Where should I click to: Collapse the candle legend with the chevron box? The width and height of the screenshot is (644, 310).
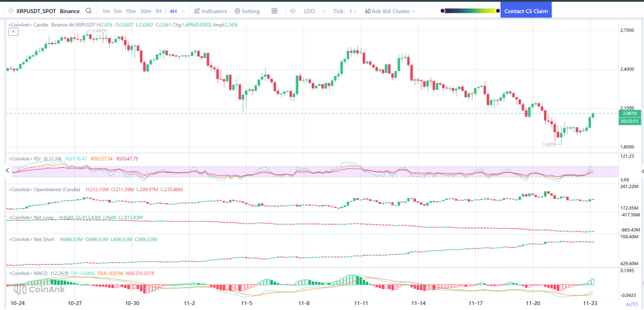(13, 32)
